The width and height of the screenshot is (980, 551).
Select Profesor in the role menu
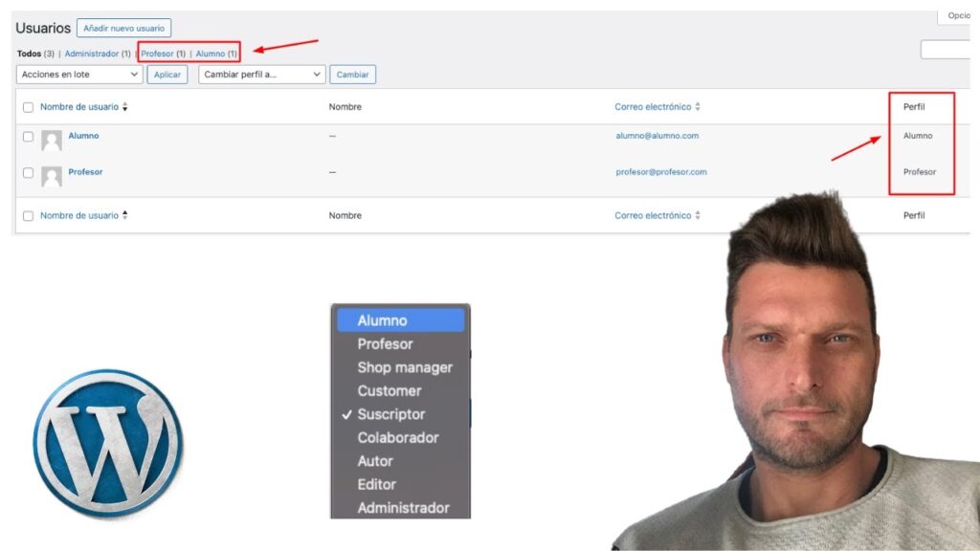(x=401, y=344)
